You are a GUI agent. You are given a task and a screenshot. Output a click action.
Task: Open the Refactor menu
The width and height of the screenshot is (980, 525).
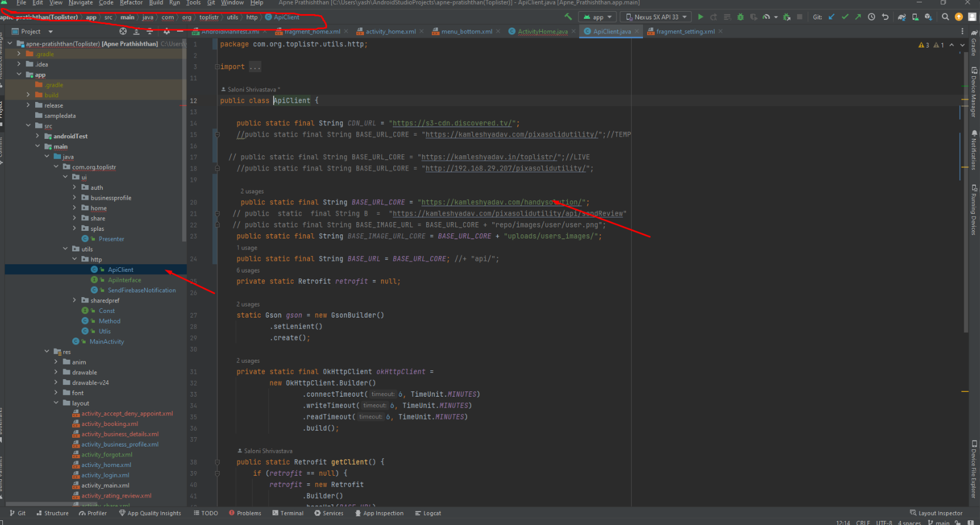(x=131, y=3)
